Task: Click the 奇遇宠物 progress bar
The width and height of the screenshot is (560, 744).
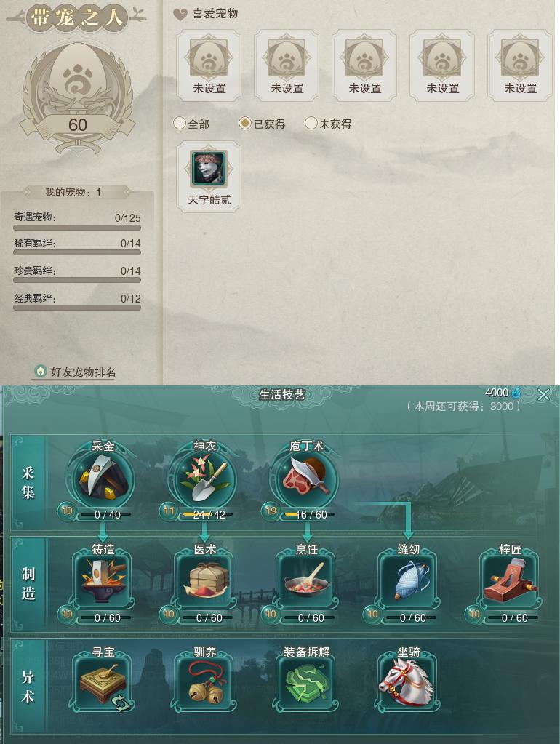Action: [77, 228]
